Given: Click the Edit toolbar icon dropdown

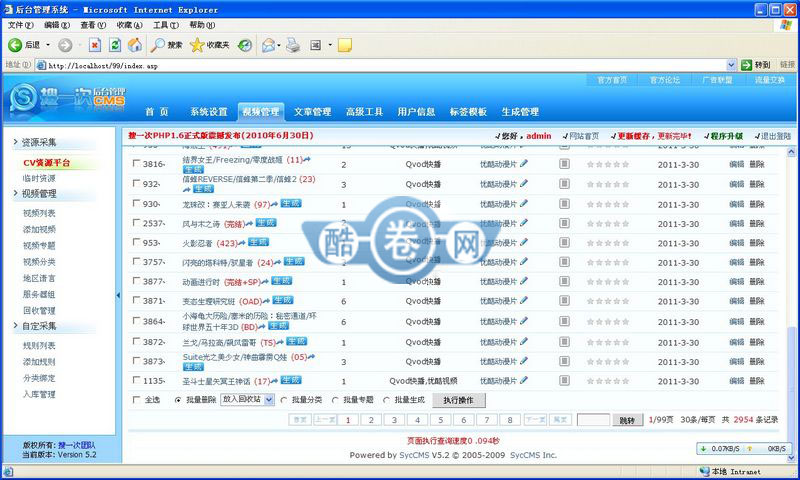Looking at the screenshot, I should pyautogui.click(x=330, y=45).
